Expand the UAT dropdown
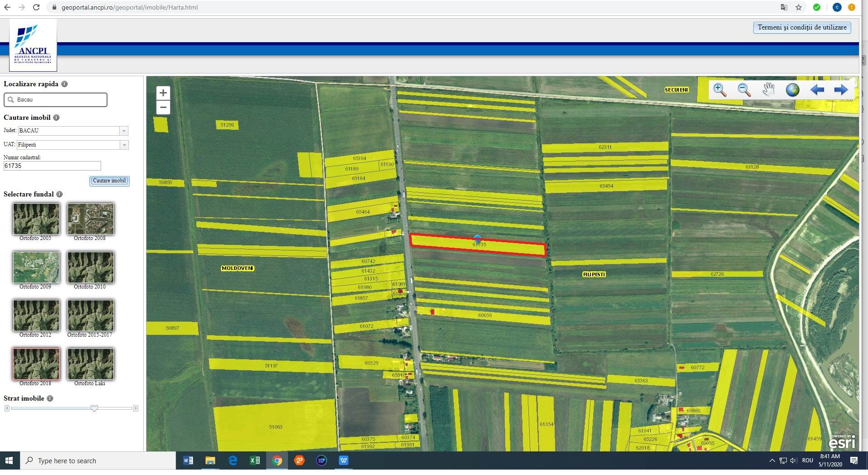 pyautogui.click(x=124, y=145)
